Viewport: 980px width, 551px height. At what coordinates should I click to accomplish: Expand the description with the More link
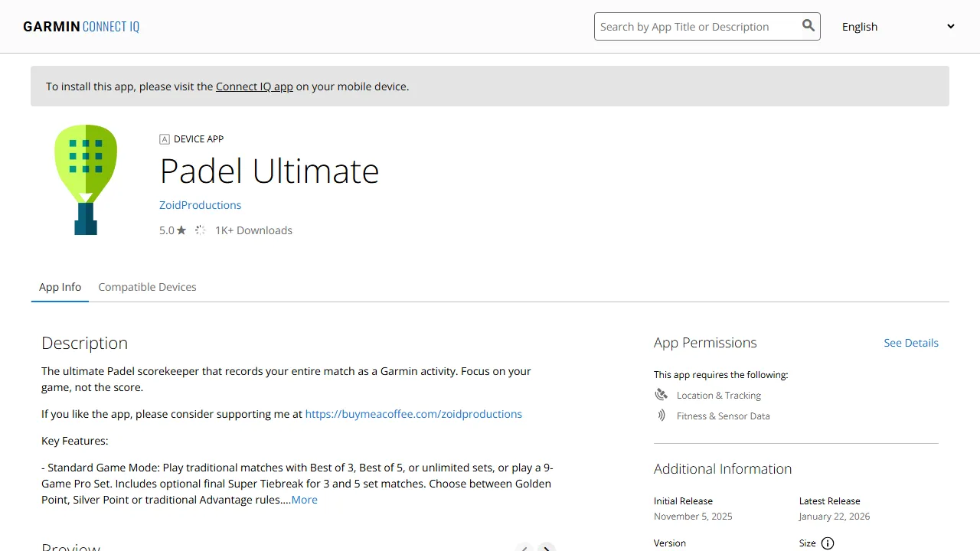[x=304, y=500]
